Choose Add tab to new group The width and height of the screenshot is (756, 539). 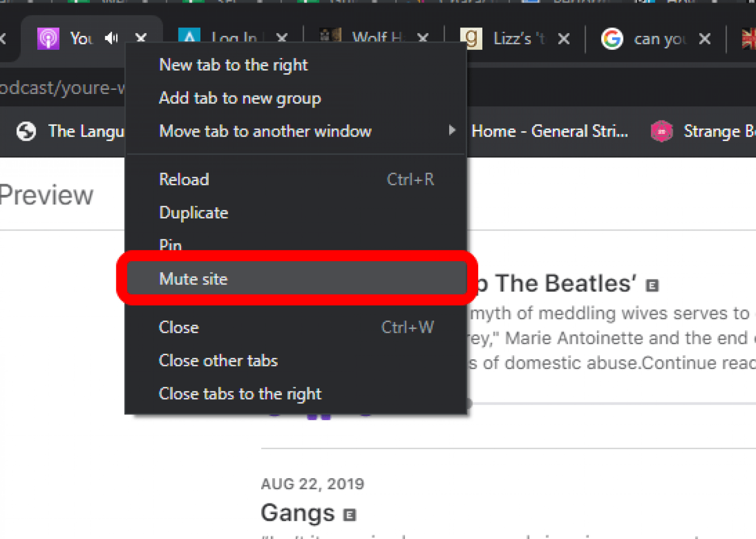pyautogui.click(x=240, y=98)
